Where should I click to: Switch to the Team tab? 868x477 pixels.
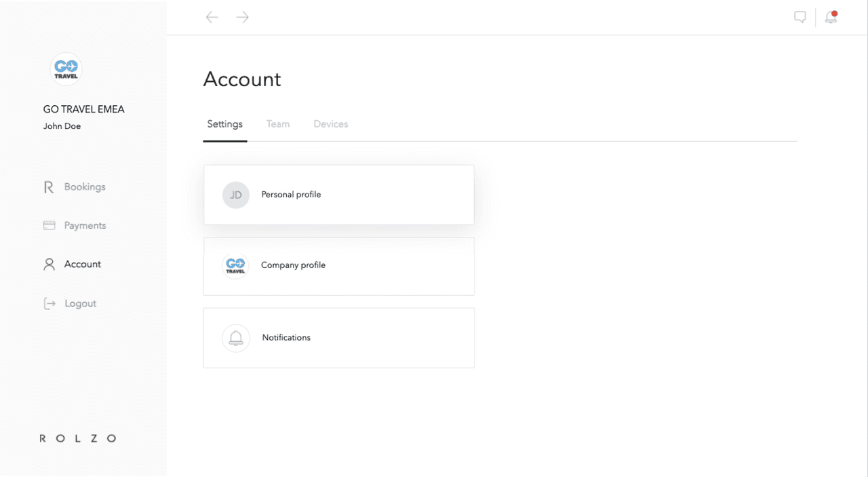[278, 124]
